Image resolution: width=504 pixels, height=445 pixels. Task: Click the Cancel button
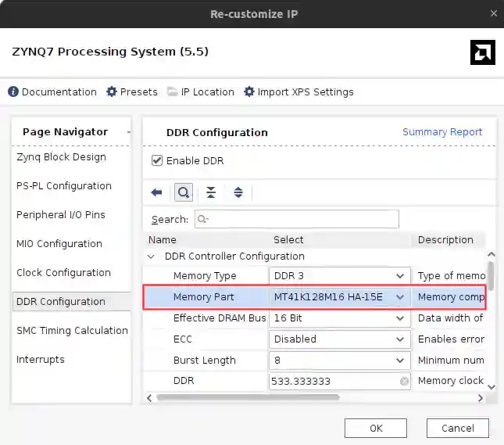click(458, 429)
